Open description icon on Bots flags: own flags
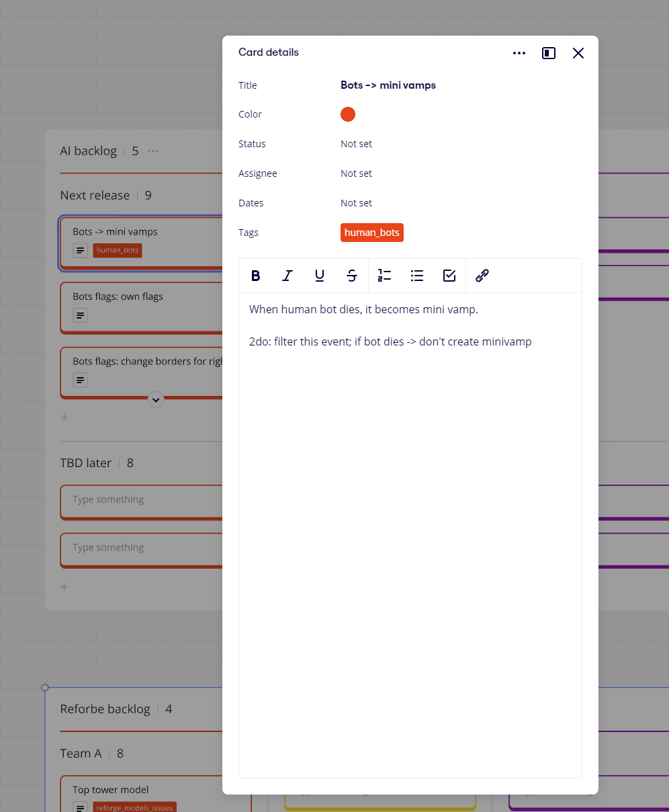Screen dimensions: 669x812 [x=80, y=315]
